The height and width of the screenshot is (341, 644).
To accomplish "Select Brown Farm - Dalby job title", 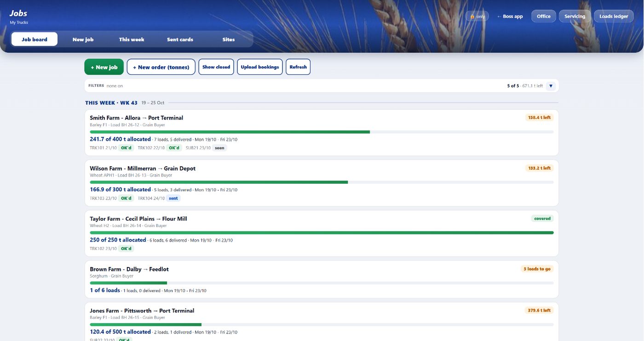I will pyautogui.click(x=129, y=269).
